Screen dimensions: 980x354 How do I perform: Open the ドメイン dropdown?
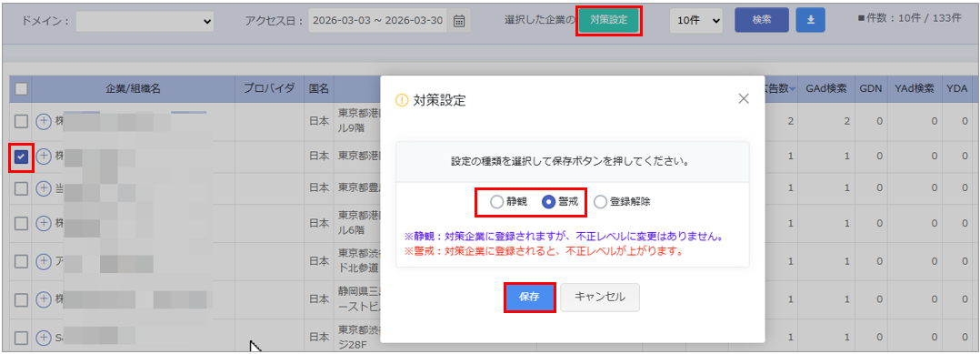(145, 21)
